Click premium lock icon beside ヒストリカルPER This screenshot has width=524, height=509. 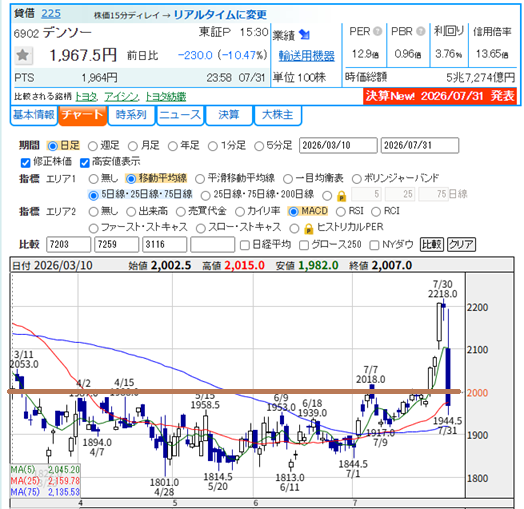[308, 229]
